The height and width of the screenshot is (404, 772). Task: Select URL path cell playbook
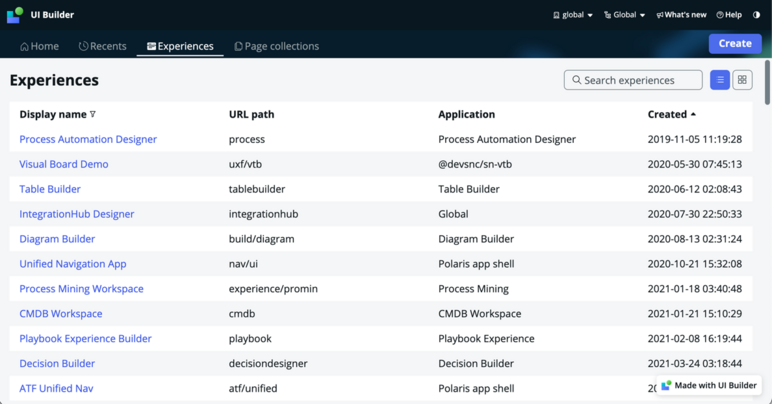click(250, 339)
